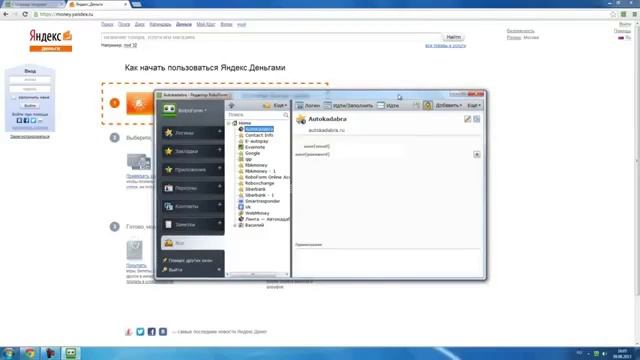Click Идти/Заполнить toolbar button
The width and height of the screenshot is (640, 360).
349,105
